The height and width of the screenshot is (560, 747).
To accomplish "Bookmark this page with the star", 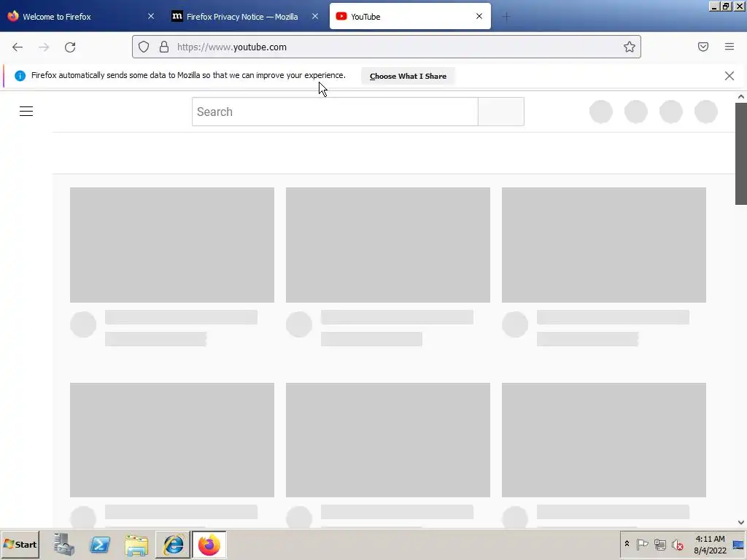I will click(630, 47).
